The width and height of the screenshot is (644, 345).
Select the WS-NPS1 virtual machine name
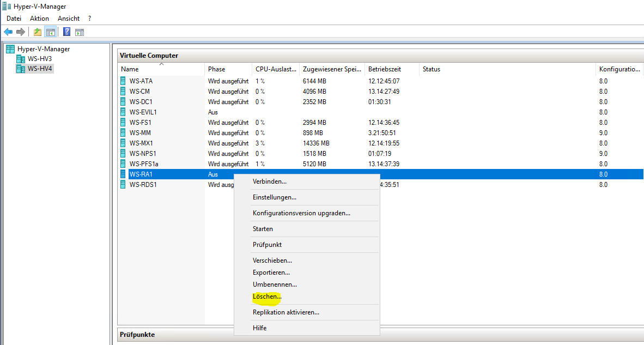(143, 153)
